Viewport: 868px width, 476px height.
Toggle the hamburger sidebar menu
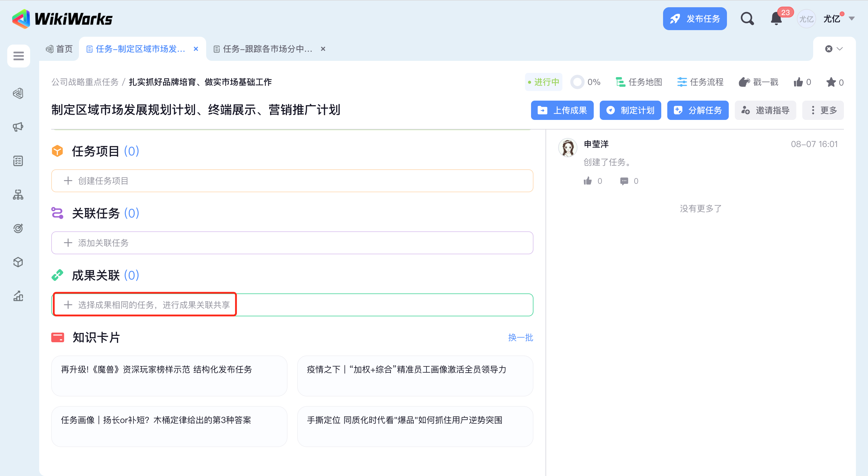[18, 56]
